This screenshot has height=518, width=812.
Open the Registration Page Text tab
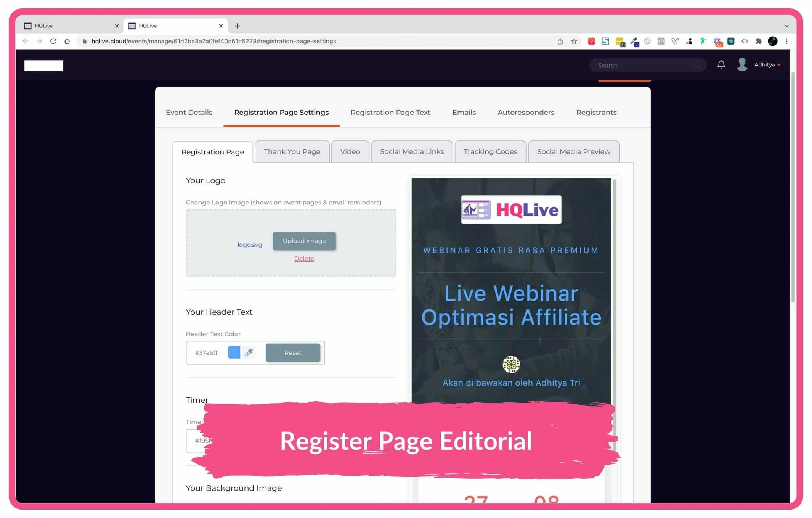pos(390,112)
